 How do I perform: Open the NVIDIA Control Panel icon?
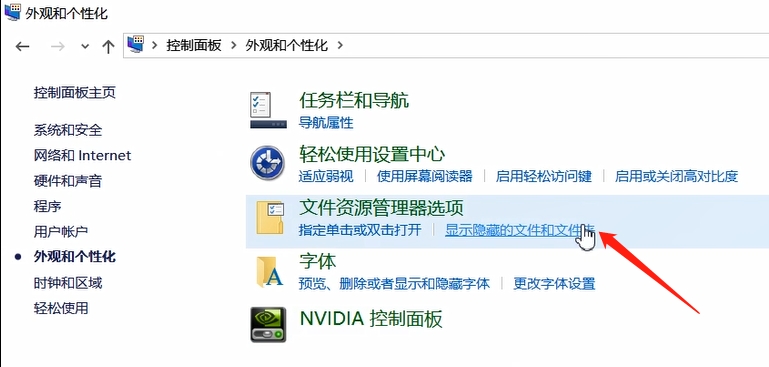click(268, 324)
